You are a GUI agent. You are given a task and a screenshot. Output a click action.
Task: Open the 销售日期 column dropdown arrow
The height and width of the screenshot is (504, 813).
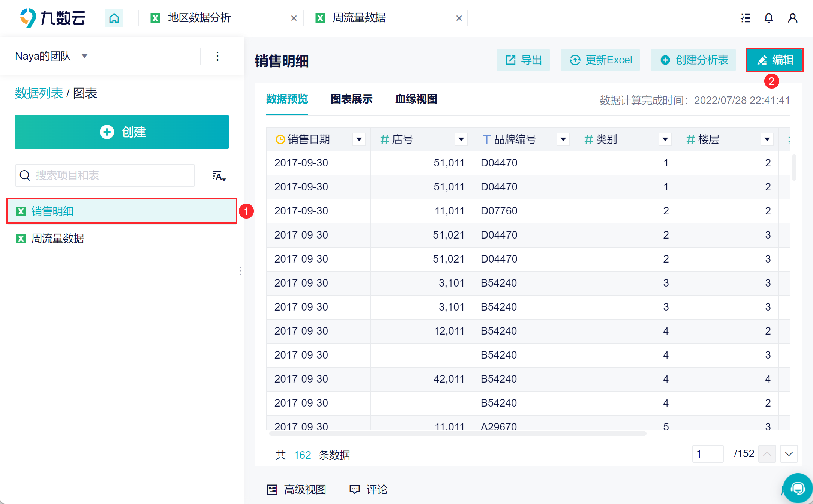(x=359, y=139)
